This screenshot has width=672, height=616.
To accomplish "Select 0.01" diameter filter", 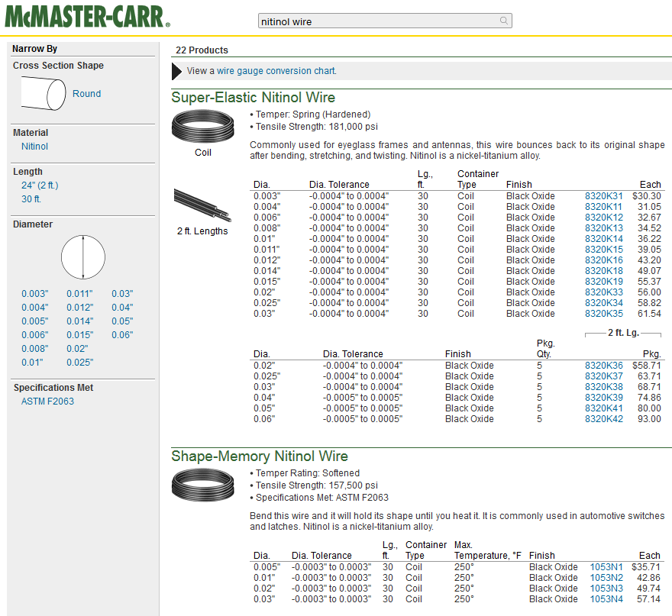I will pyautogui.click(x=33, y=363).
